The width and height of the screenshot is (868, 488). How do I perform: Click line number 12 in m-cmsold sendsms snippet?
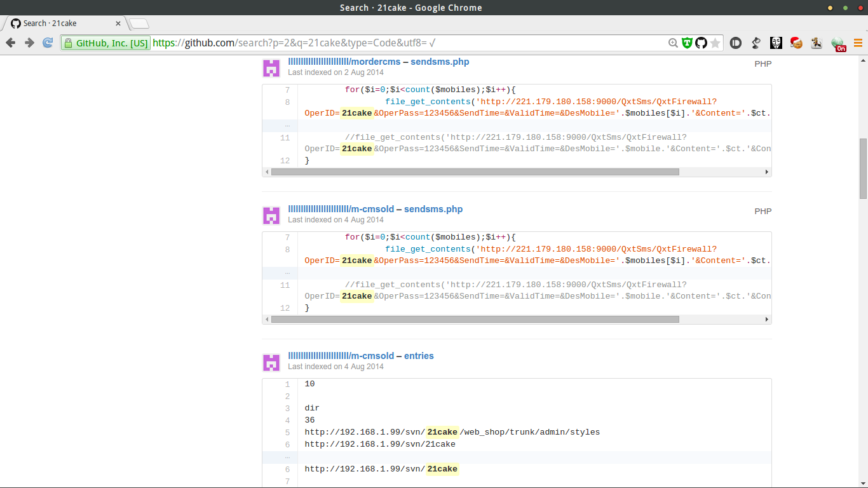[x=285, y=308]
